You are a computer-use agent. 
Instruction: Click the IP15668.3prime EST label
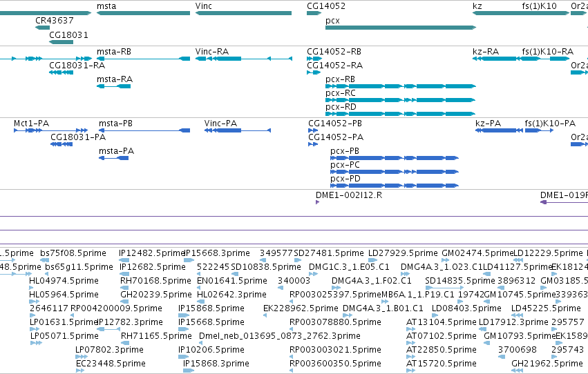coord(217,253)
